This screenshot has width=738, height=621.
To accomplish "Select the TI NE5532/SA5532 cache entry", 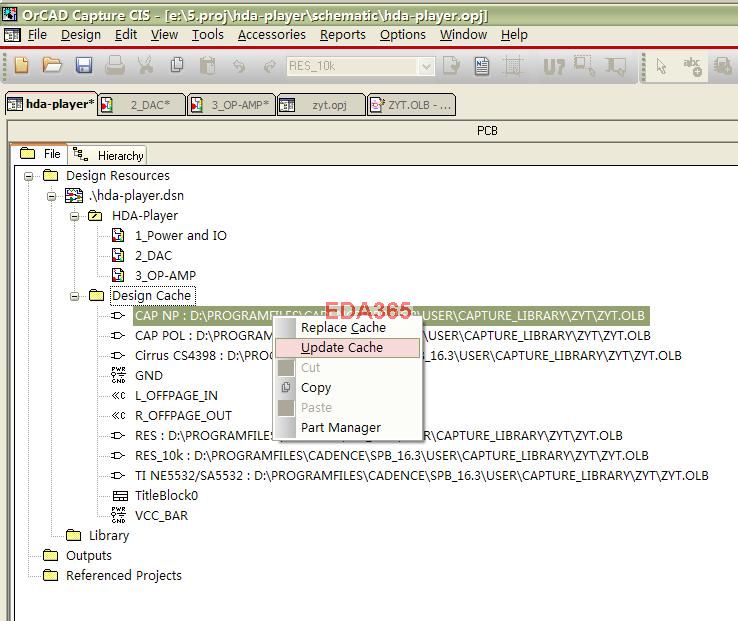I will click(422, 476).
